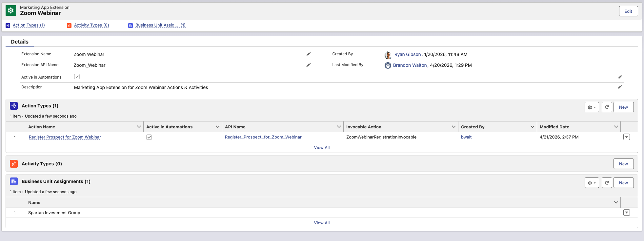
Task: Jump to Activity Types (0) related link
Action: coord(91,25)
